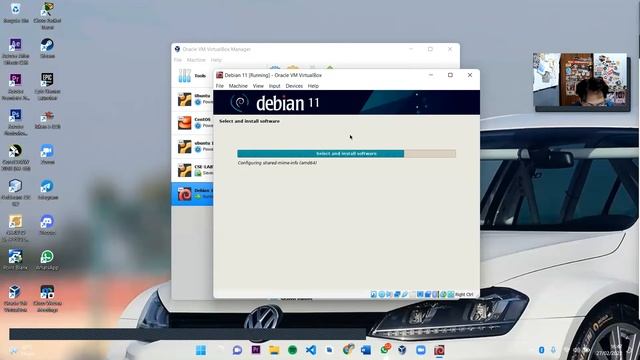The image size is (640, 360).
Task: Open Adobe Photoshop desktop shortcut
Action: click(16, 122)
